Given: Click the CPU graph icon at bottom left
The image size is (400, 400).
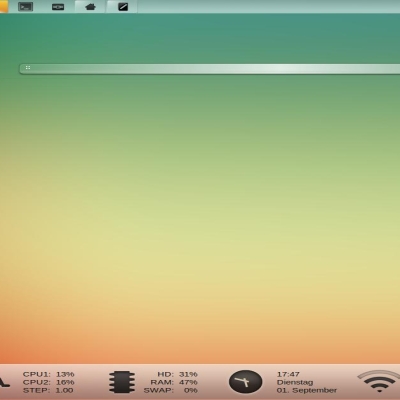Looking at the screenshot, I should coord(4,382).
